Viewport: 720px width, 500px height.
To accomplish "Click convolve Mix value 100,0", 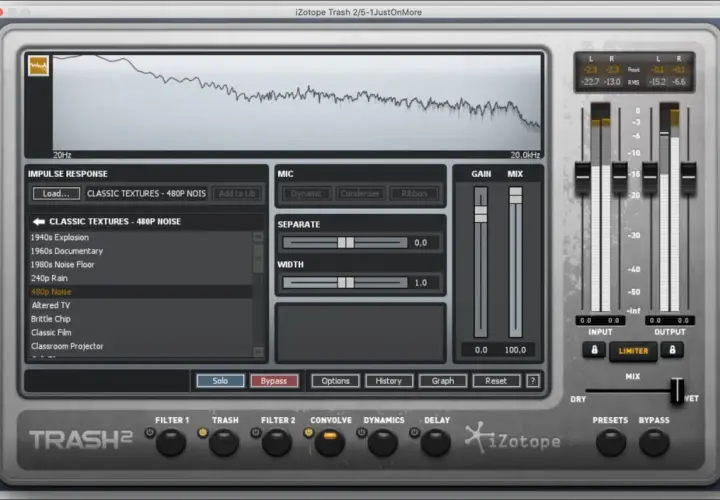I will click(515, 350).
